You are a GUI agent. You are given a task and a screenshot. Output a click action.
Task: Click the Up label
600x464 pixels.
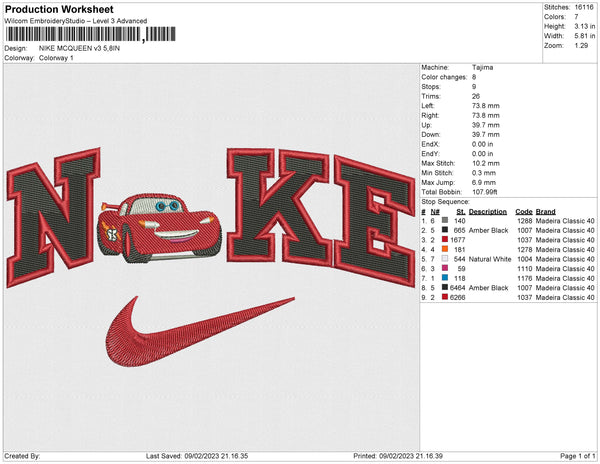pos(426,125)
